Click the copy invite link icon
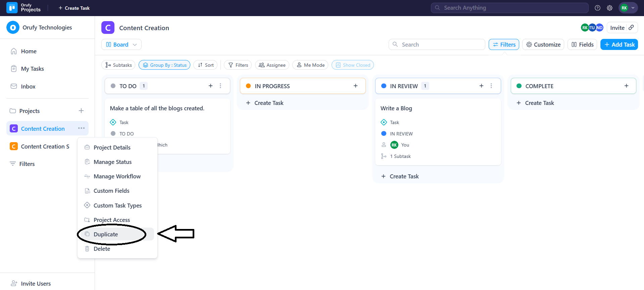 tap(631, 28)
